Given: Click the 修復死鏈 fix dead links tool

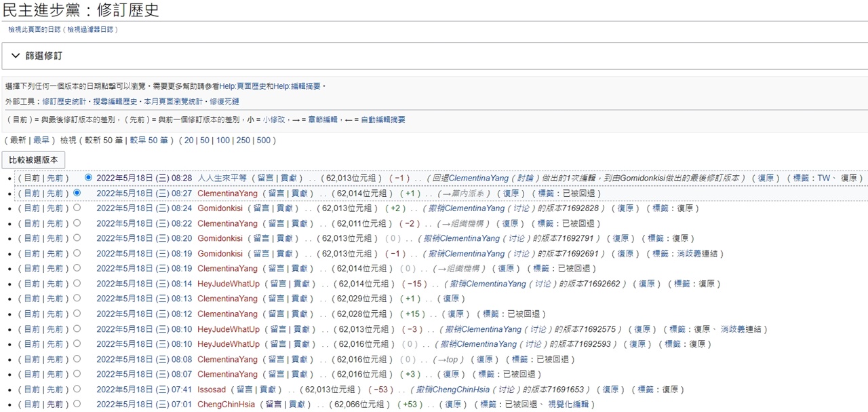Looking at the screenshot, I should coord(224,101).
